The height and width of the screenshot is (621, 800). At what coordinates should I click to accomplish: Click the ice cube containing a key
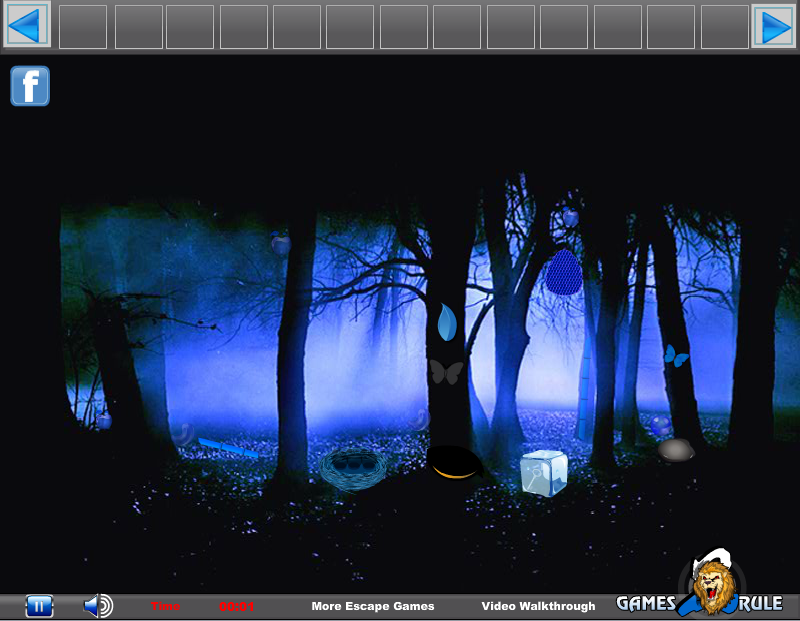pos(544,473)
